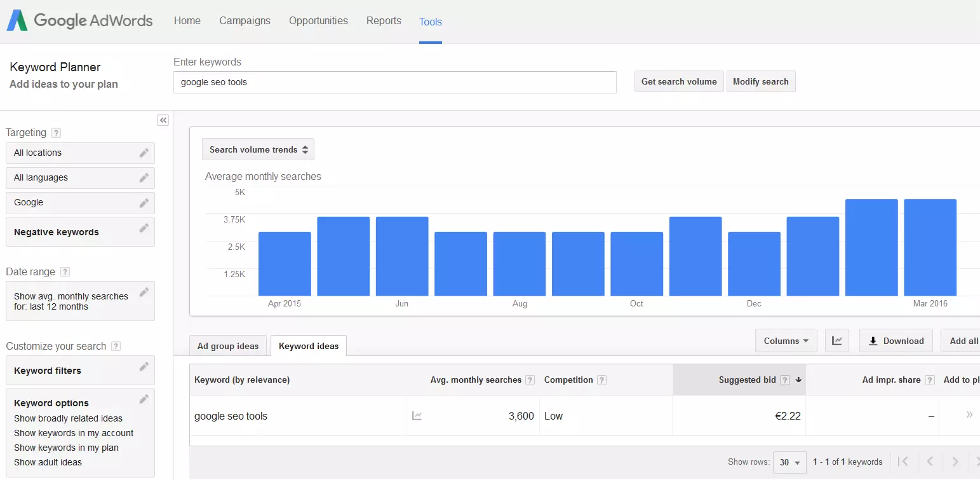Open the Reports menu

point(384,21)
